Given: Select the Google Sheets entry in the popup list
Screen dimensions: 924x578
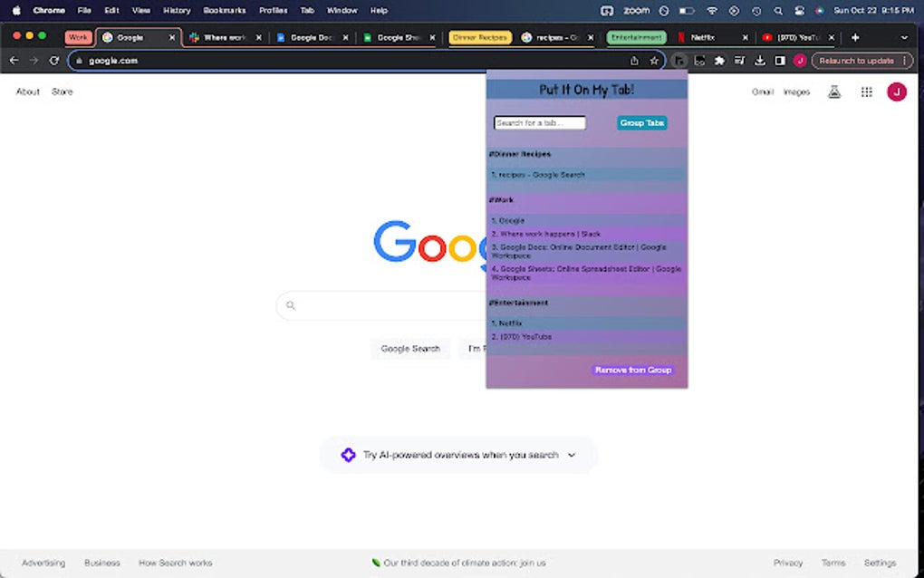Looking at the screenshot, I should click(587, 273).
